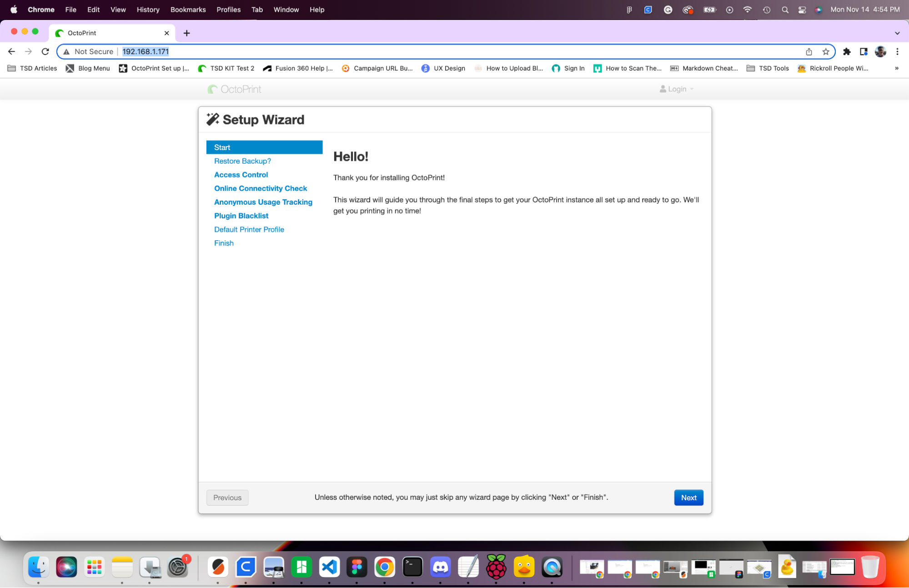Jump to the Finish step
Image resolution: width=909 pixels, height=588 pixels.
[224, 243]
